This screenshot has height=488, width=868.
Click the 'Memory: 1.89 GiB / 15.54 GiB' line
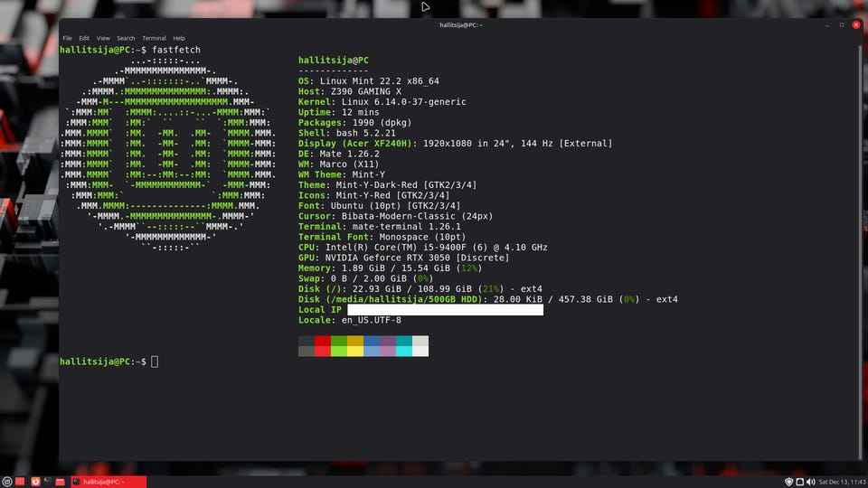tap(391, 268)
